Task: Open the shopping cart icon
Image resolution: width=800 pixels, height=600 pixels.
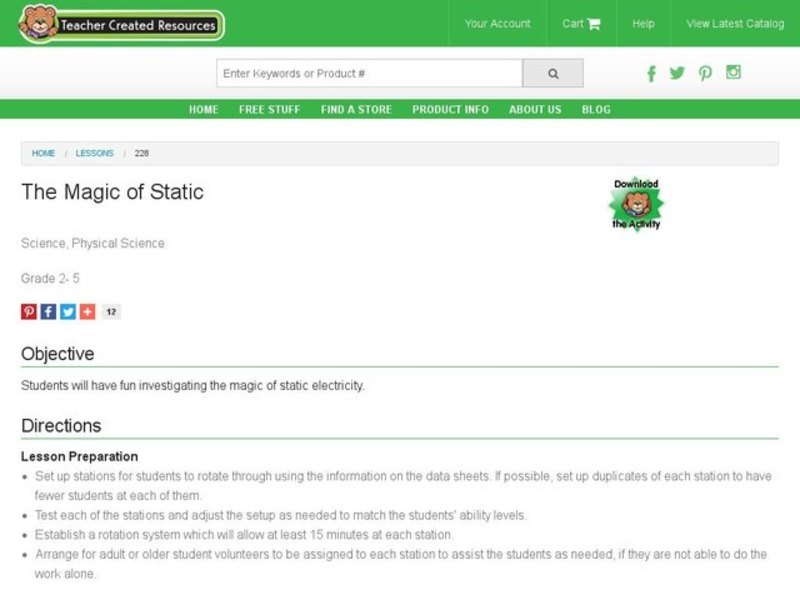Action: point(594,23)
